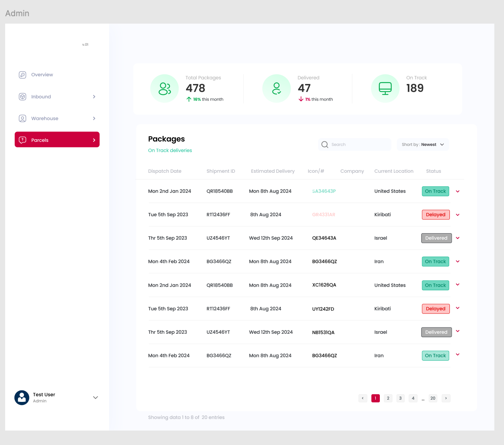Click the next page arrow button
504x445 pixels.
click(x=446, y=398)
